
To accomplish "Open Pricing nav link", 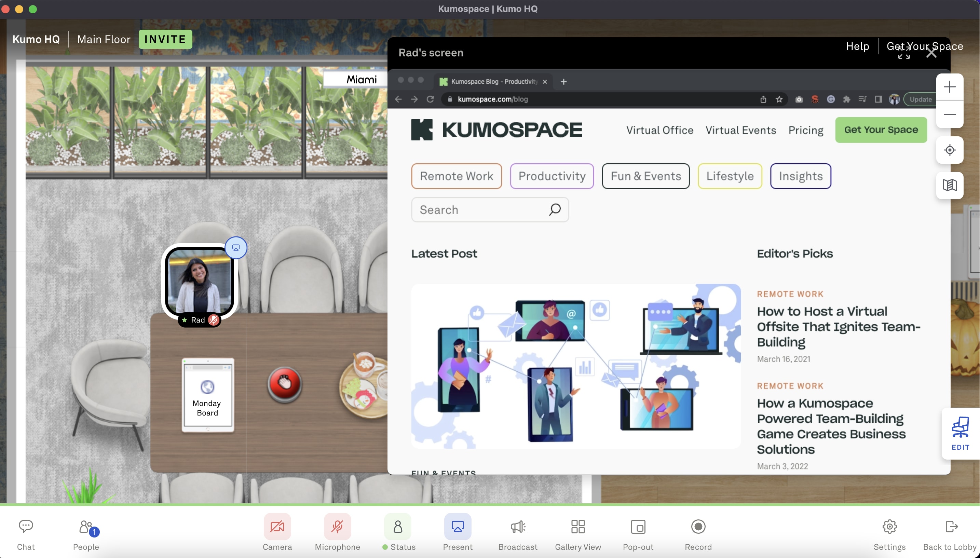I will [x=806, y=130].
